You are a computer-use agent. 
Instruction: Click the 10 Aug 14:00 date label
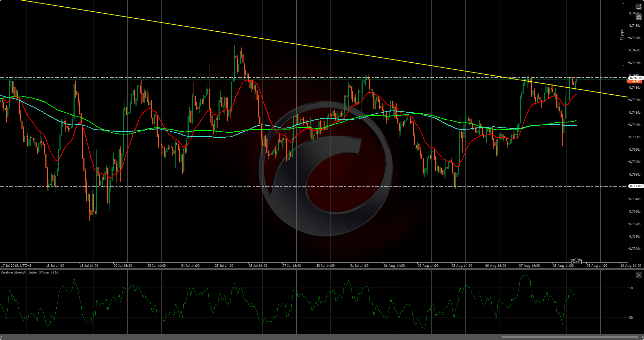631,266
